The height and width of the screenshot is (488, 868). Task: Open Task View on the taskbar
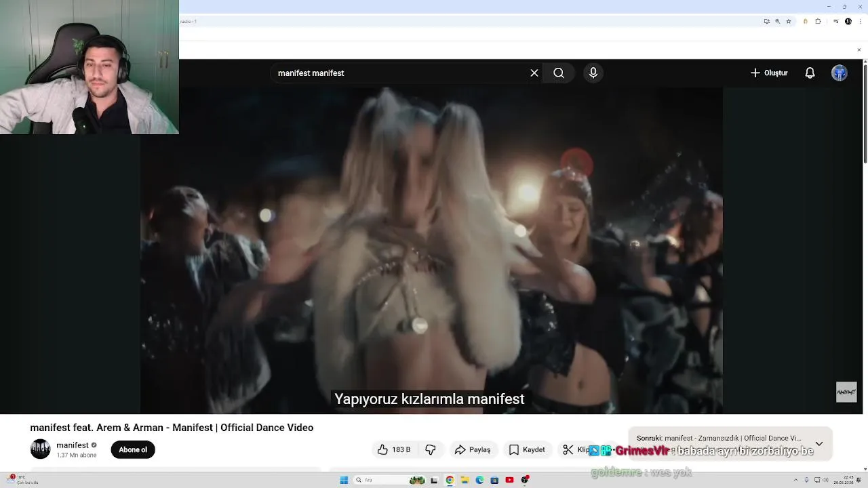434,480
